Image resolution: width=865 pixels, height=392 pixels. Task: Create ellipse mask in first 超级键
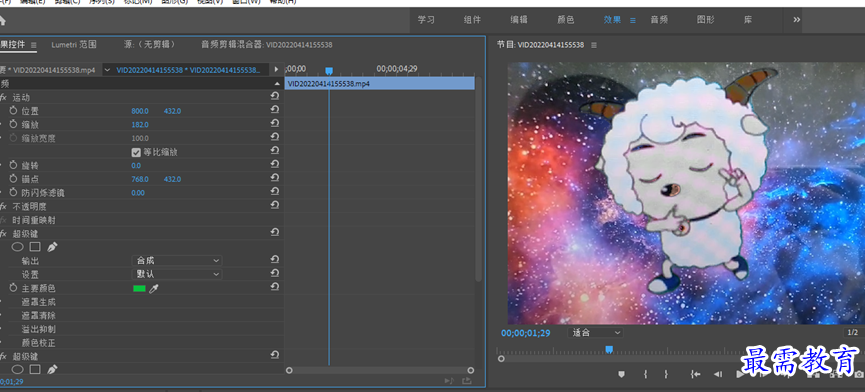[x=18, y=247]
